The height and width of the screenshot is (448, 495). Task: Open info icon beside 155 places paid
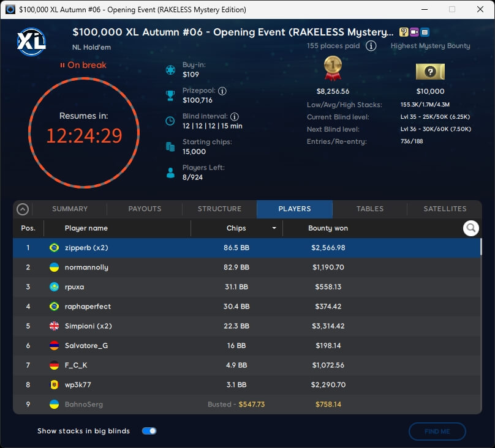[x=371, y=46]
